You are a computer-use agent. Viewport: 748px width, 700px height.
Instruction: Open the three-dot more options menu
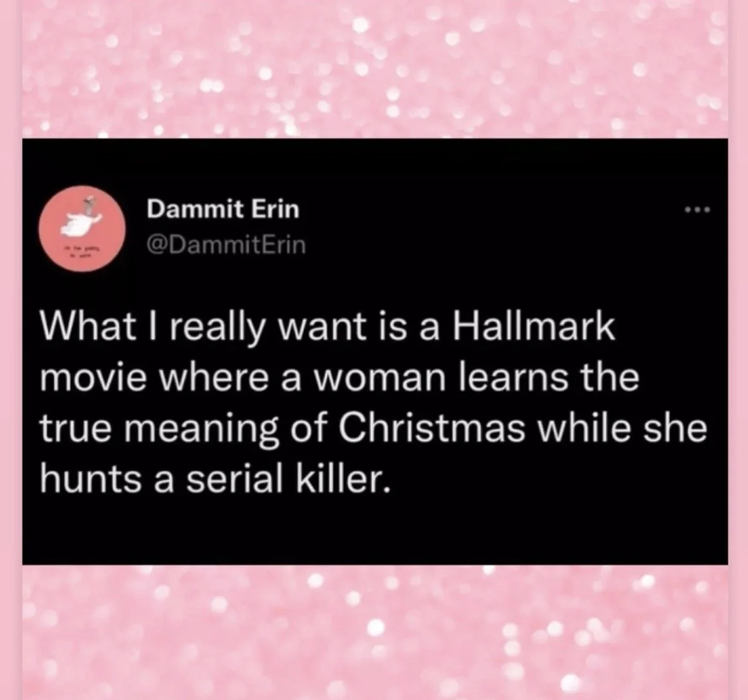click(x=698, y=211)
